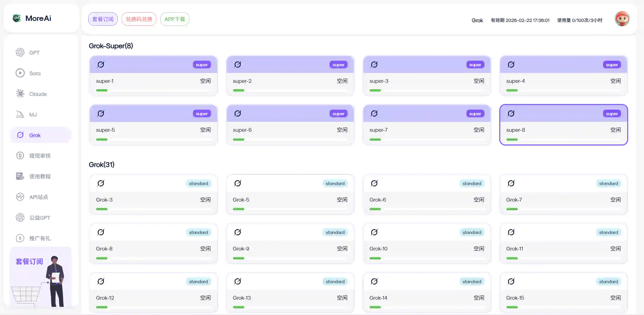Viewport: 644px width, 315px height.
Task: Select the Claude starburst icon
Action: coord(20,94)
